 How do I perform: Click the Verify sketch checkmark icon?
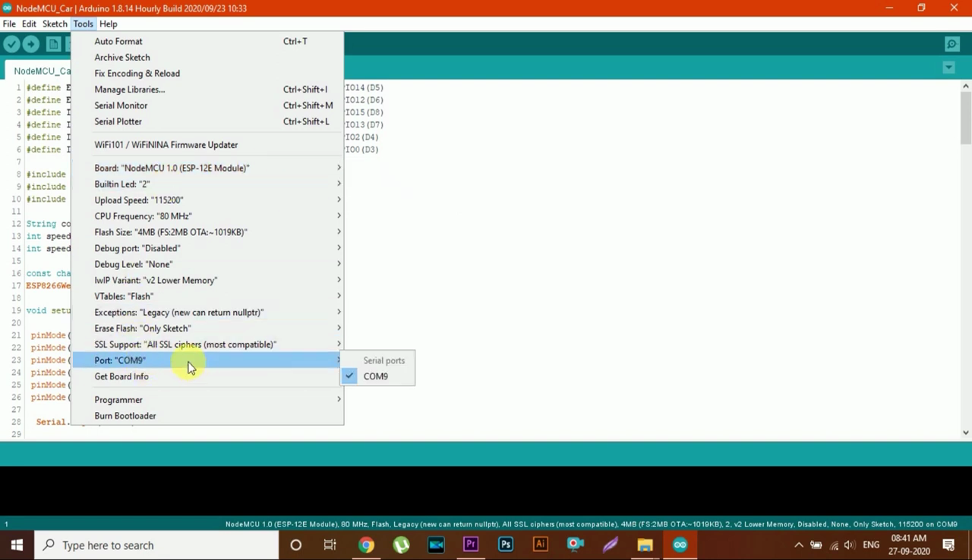click(x=11, y=45)
